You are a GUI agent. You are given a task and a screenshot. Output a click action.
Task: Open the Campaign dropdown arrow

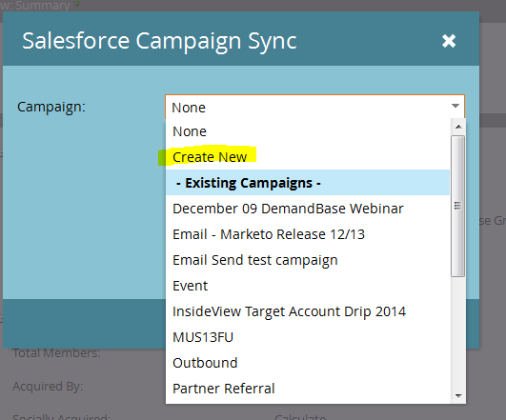point(455,106)
